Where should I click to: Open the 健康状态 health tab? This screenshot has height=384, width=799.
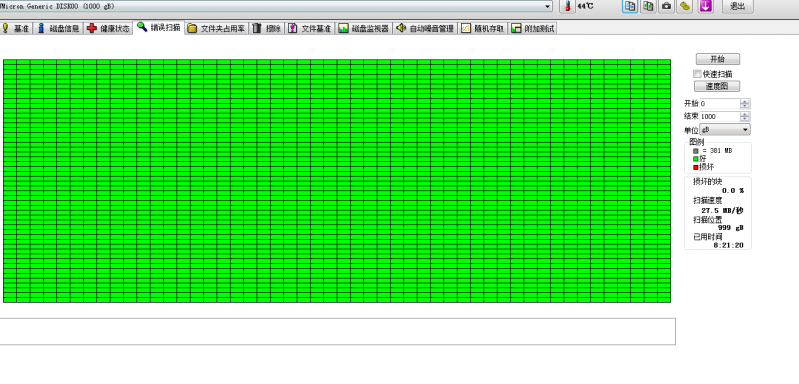pyautogui.click(x=109, y=29)
